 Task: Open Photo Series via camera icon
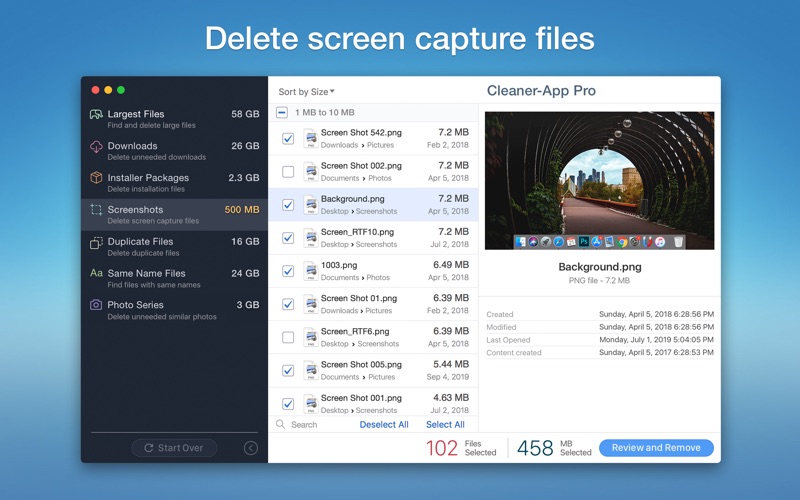click(x=96, y=305)
